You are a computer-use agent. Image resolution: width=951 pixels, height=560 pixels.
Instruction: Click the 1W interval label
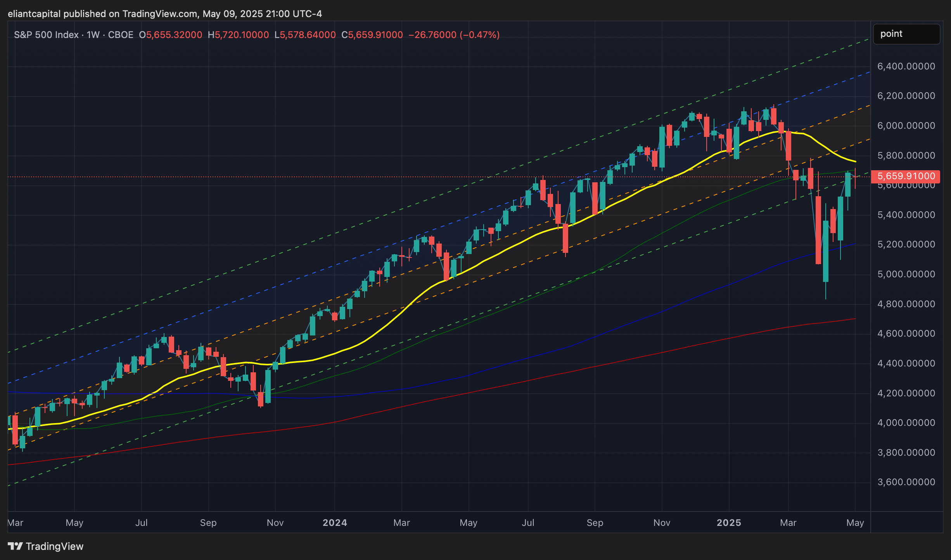[93, 35]
